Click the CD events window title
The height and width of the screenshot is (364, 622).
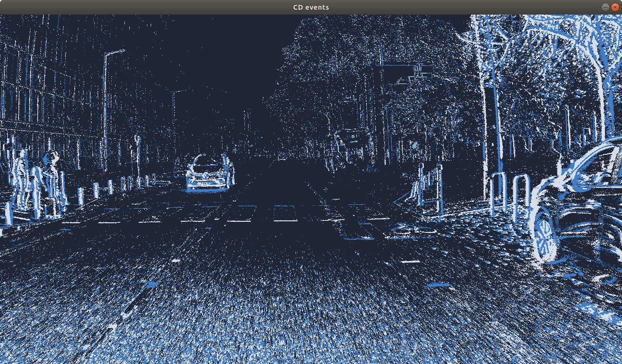(x=311, y=7)
